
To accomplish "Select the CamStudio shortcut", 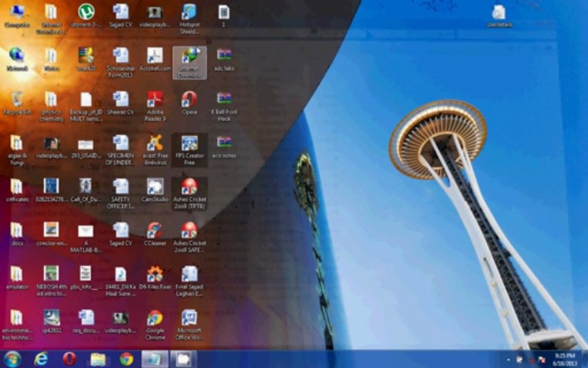I will [x=155, y=190].
